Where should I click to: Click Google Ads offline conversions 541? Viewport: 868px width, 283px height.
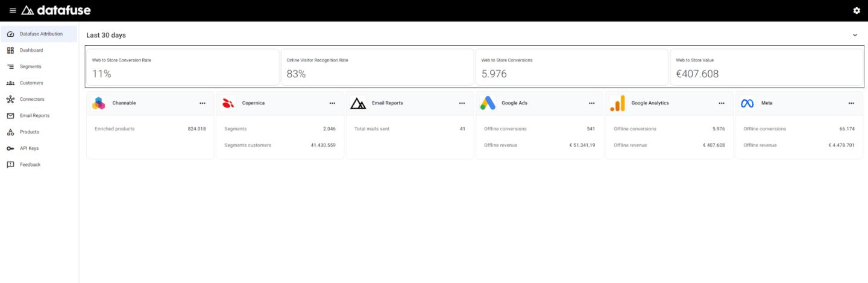(591, 129)
